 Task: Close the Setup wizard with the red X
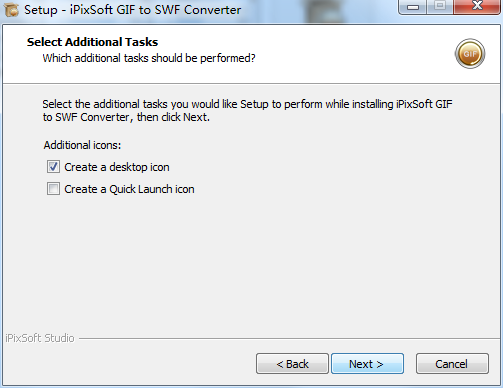click(477, 7)
